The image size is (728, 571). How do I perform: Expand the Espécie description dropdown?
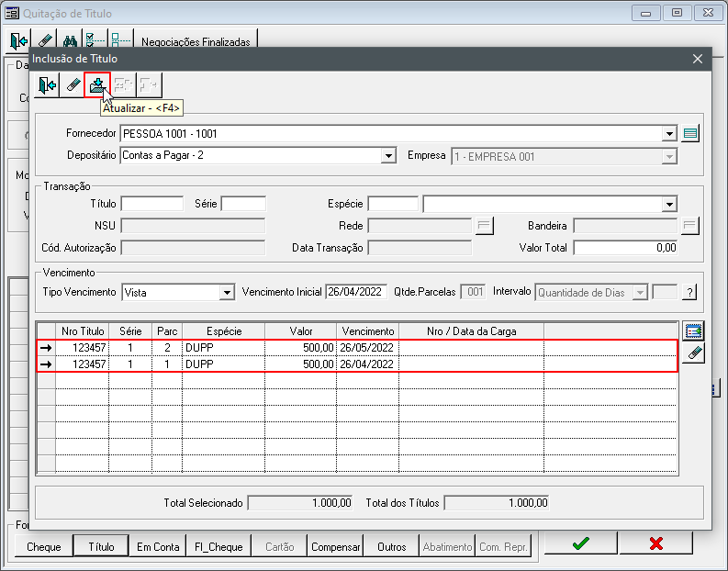point(669,205)
